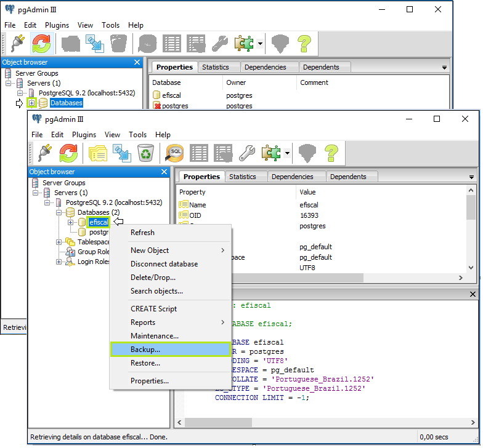
Task: Close the Object browser panel in front window
Action: coord(164,172)
